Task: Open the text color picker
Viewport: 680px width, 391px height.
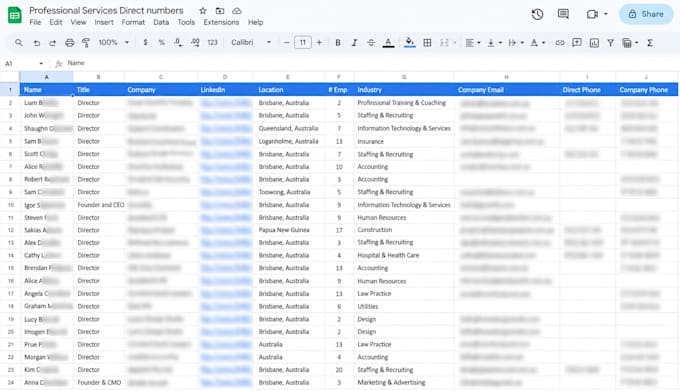Action: point(389,42)
